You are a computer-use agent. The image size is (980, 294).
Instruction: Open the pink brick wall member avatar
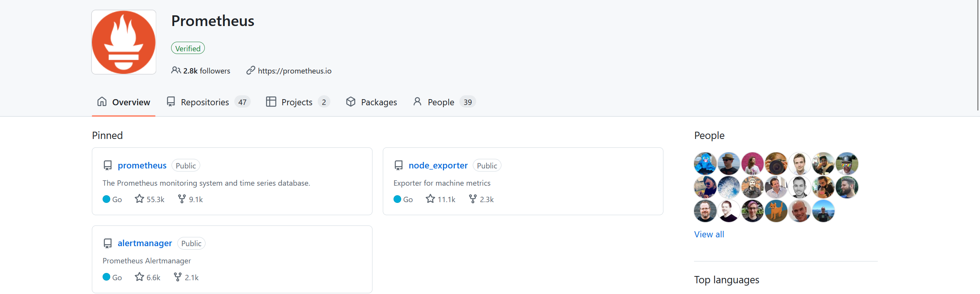(753, 163)
